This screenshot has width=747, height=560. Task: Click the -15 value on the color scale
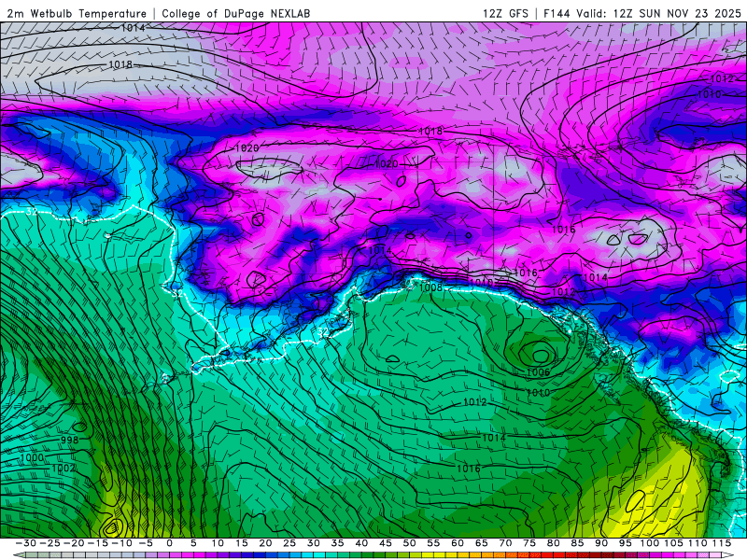point(98,543)
